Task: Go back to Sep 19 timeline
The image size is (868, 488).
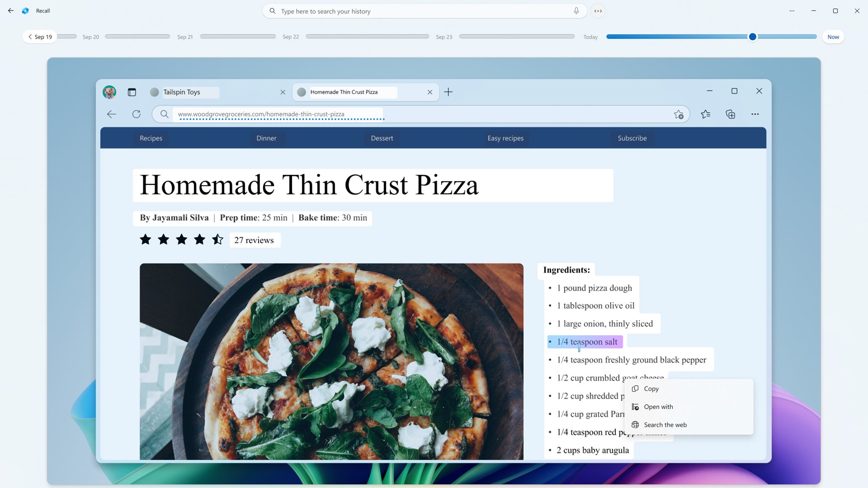Action: [x=40, y=37]
